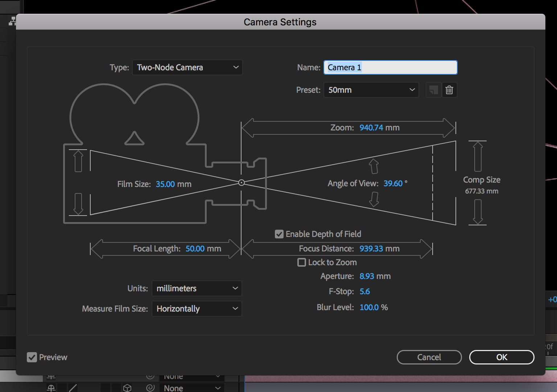Click the 3D cube icon in timeline row

[127, 388]
